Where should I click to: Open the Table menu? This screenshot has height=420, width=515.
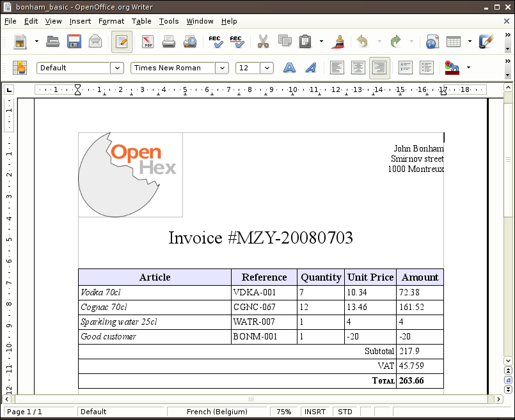click(x=141, y=21)
